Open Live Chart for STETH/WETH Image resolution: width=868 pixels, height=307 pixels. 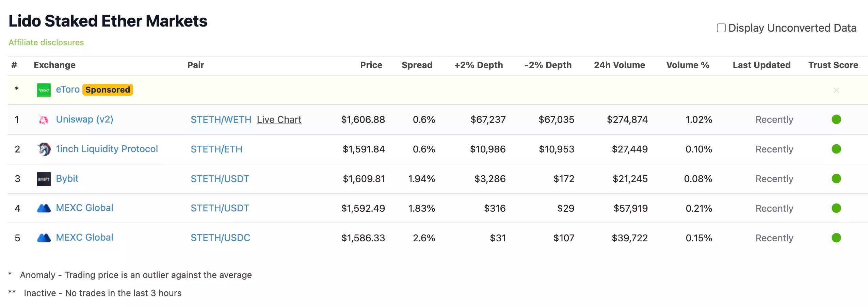tap(279, 119)
